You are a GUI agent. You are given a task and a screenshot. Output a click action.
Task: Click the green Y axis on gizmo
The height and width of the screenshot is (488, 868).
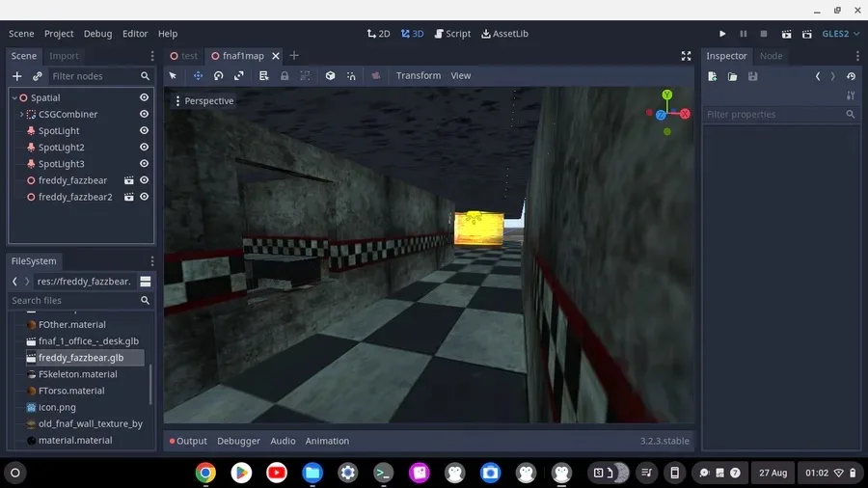pyautogui.click(x=667, y=95)
